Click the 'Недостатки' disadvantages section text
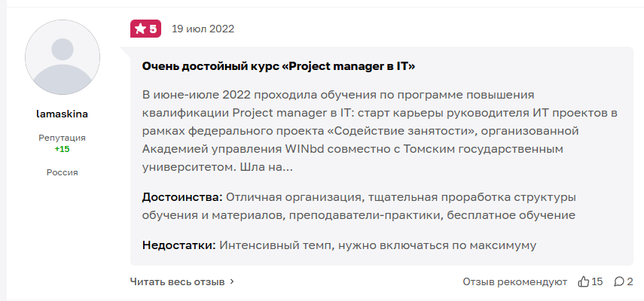The width and height of the screenshot is (644, 301). [339, 245]
